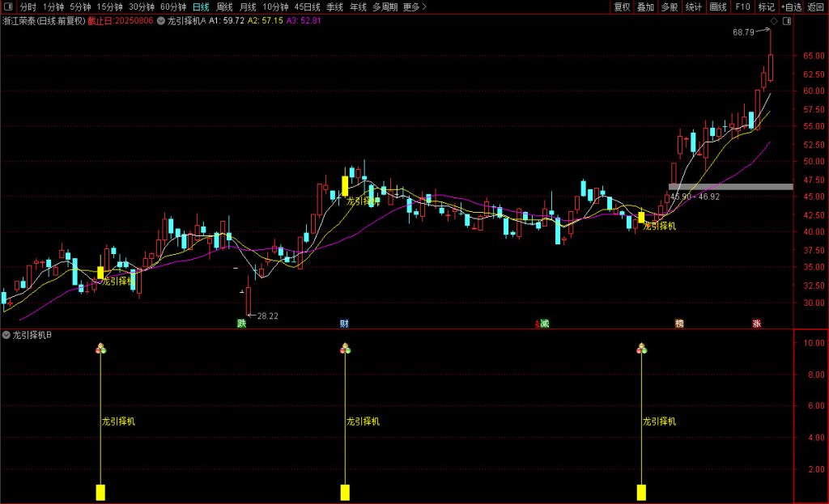The width and height of the screenshot is (829, 504).
Task: Enable the 画线 drawing tools
Action: (x=717, y=7)
